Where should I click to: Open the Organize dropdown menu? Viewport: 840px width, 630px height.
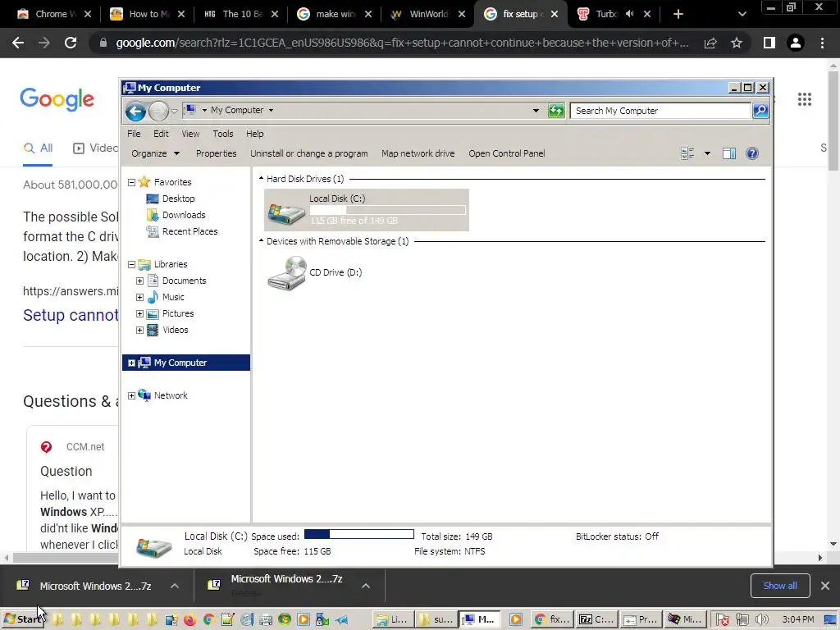155,153
